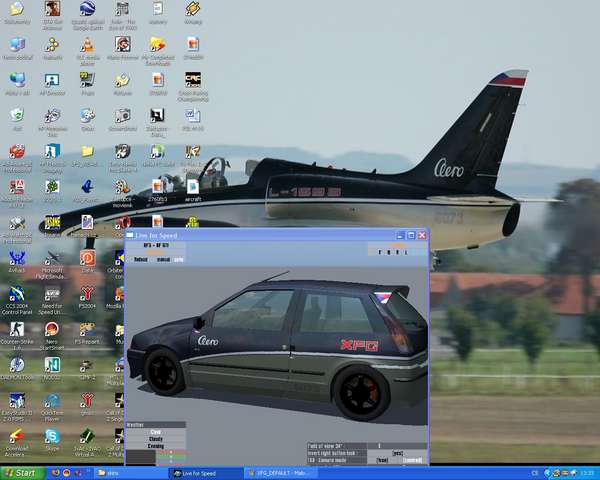This screenshot has height=480, width=600.
Task: Adjust the field of view slider
Action: coord(397,446)
